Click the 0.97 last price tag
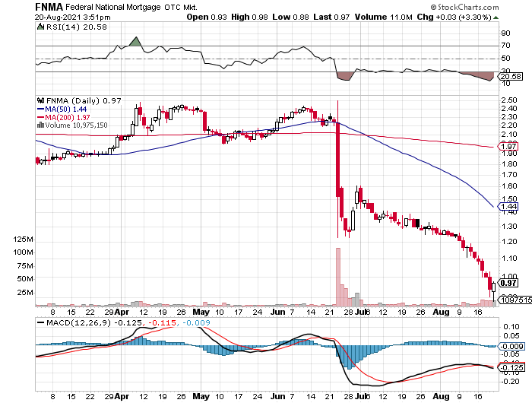This screenshot has width=532, height=403. 508,283
